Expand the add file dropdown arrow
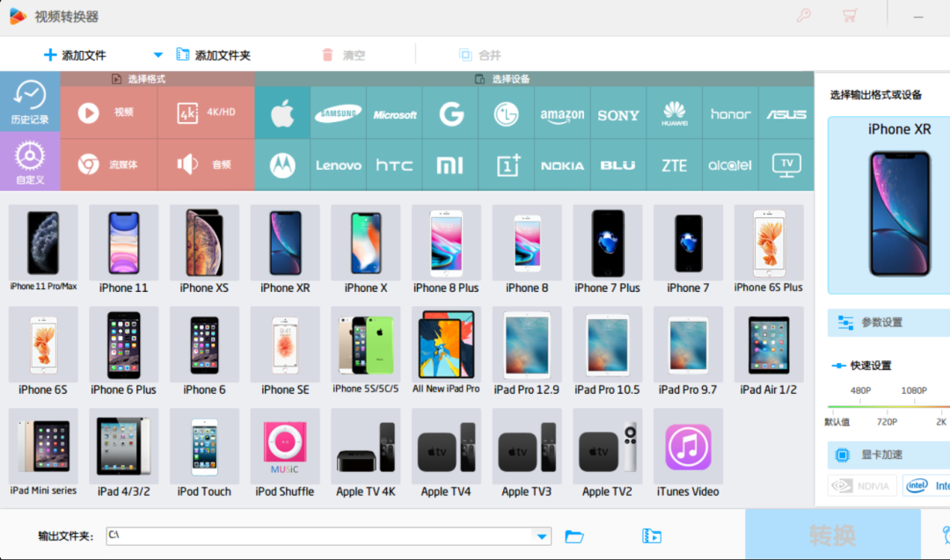 pos(158,55)
